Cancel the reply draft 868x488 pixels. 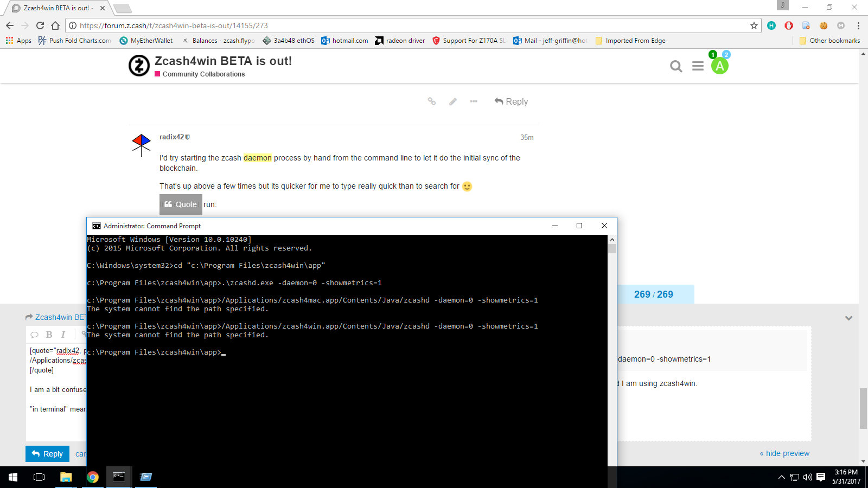(x=81, y=454)
